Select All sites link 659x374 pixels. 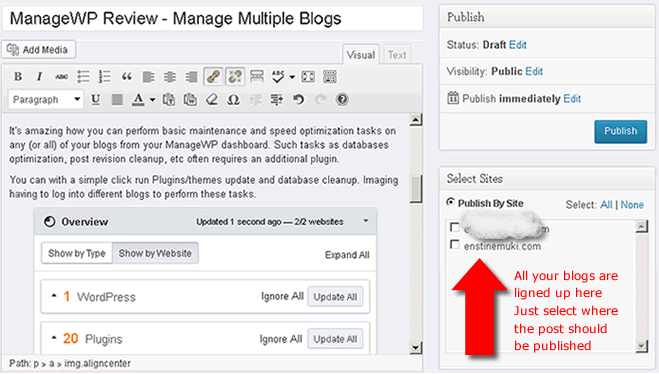pos(606,205)
